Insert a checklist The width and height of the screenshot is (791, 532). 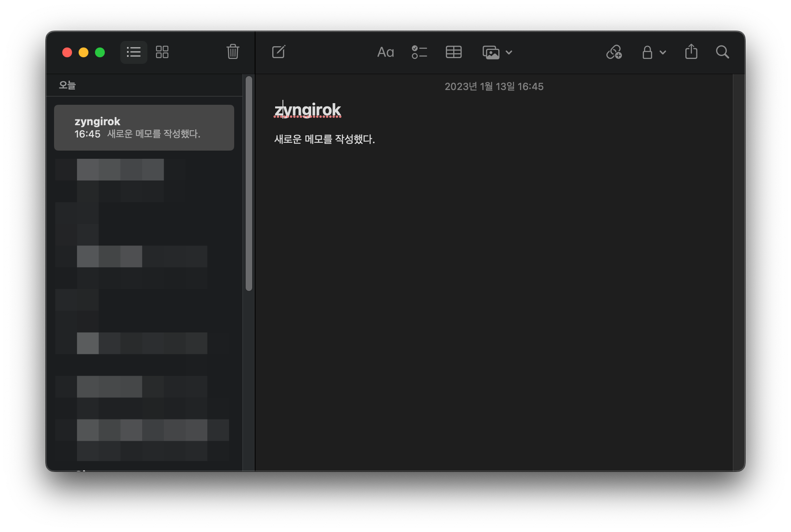[x=419, y=52]
